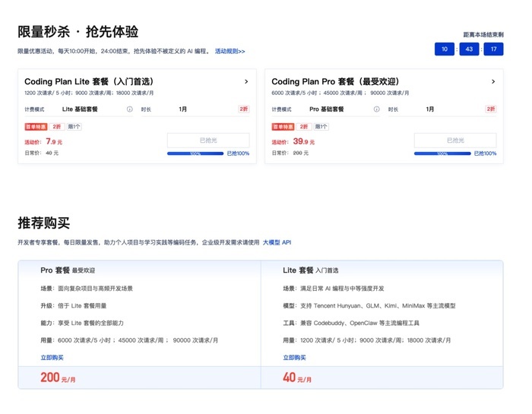The image size is (532, 414).
Task: Open the 大模型 API link
Action: click(277, 242)
